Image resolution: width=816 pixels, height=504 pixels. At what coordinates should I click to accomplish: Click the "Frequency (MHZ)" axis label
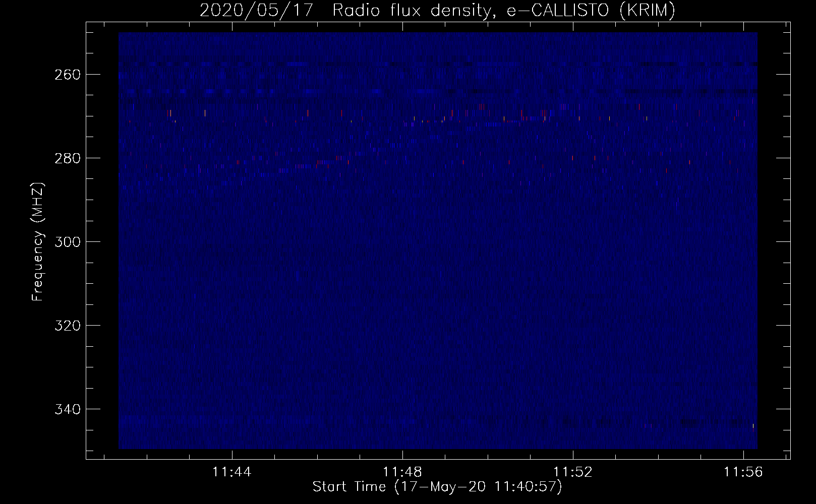point(38,242)
